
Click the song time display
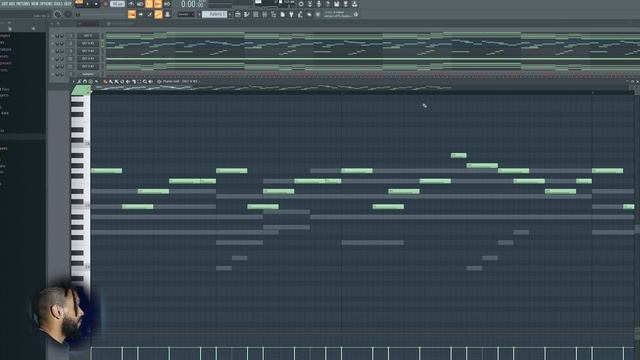191,4
